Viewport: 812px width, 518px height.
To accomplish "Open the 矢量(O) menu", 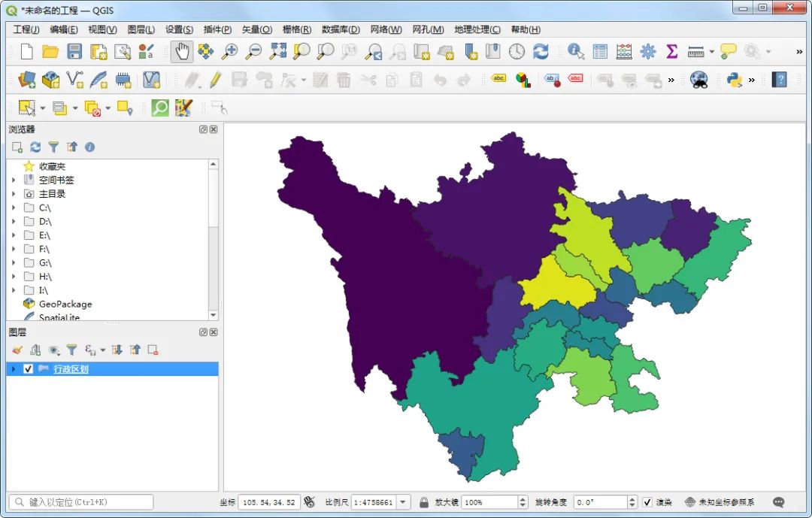I will coord(257,29).
